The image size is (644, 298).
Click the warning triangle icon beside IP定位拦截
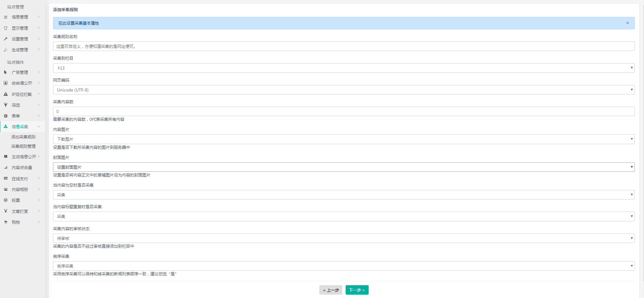(6, 94)
